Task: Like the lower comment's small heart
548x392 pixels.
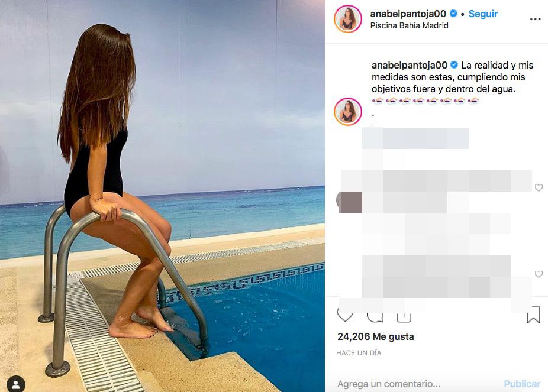Action: (x=539, y=274)
